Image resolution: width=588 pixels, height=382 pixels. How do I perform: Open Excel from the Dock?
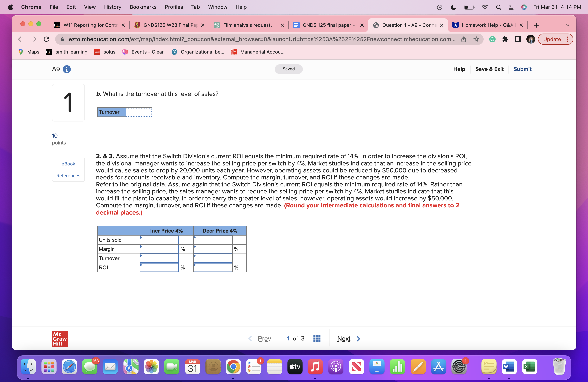click(529, 367)
